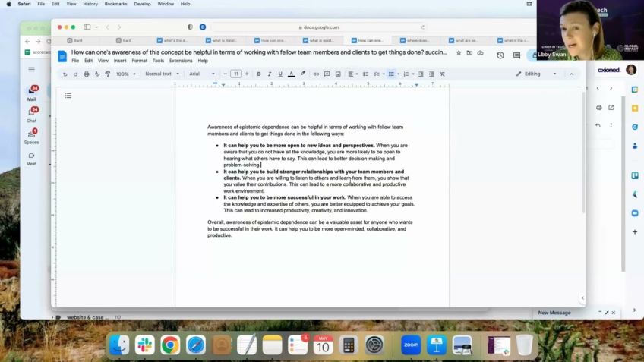
Task: Open the Insert menu
Action: pyautogui.click(x=120, y=61)
